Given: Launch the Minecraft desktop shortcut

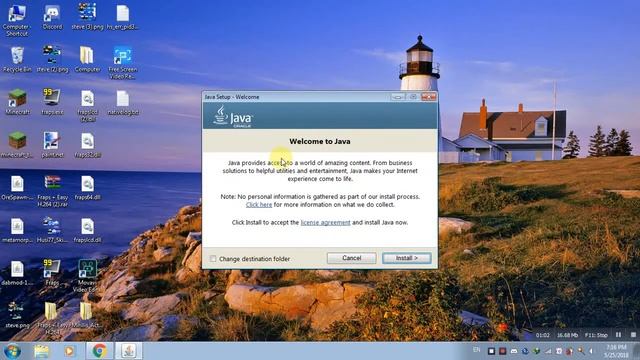Looking at the screenshot, I should pos(17,102).
